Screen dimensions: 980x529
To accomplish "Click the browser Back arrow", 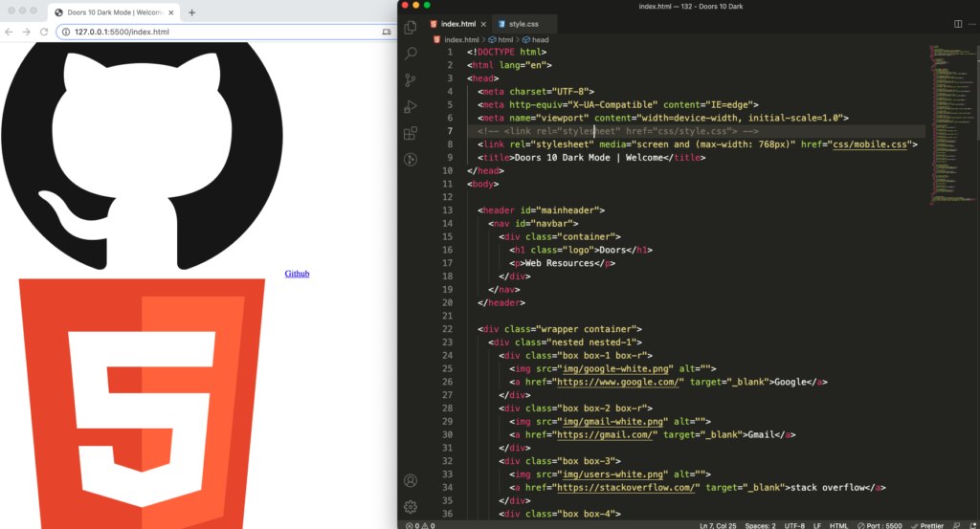I will [x=9, y=32].
